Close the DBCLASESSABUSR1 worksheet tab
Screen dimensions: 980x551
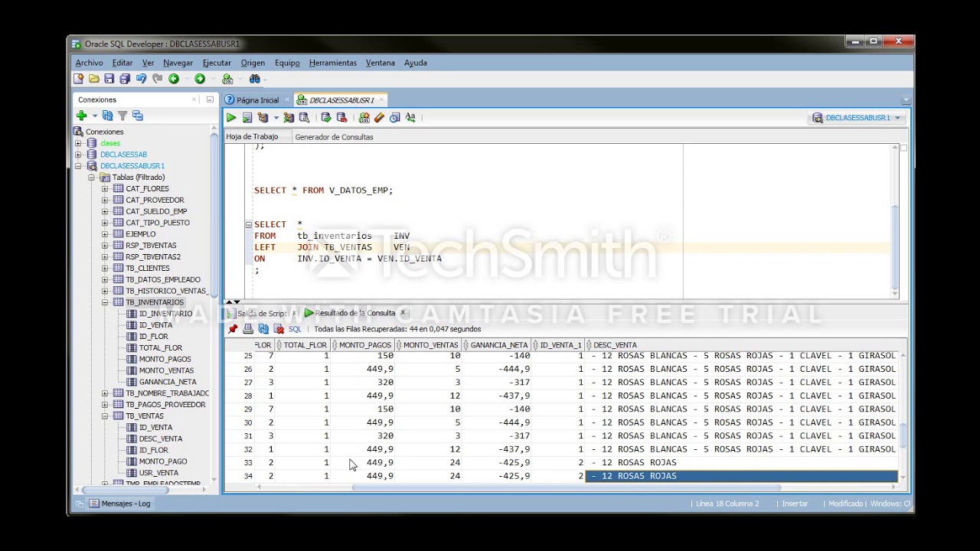pyautogui.click(x=381, y=100)
